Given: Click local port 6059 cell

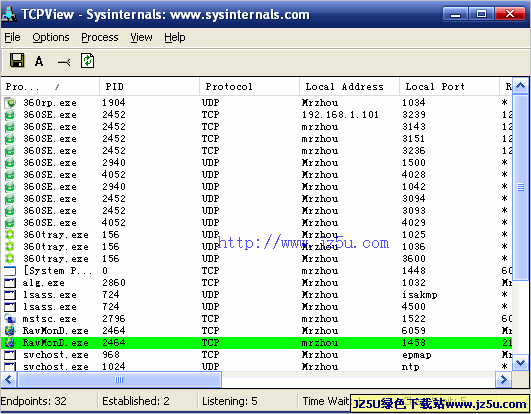Looking at the screenshot, I should 414,331.
